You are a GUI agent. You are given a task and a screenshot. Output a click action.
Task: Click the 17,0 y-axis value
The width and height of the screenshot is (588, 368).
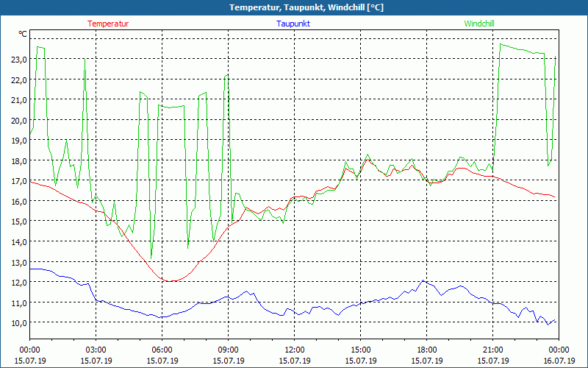pyautogui.click(x=19, y=181)
